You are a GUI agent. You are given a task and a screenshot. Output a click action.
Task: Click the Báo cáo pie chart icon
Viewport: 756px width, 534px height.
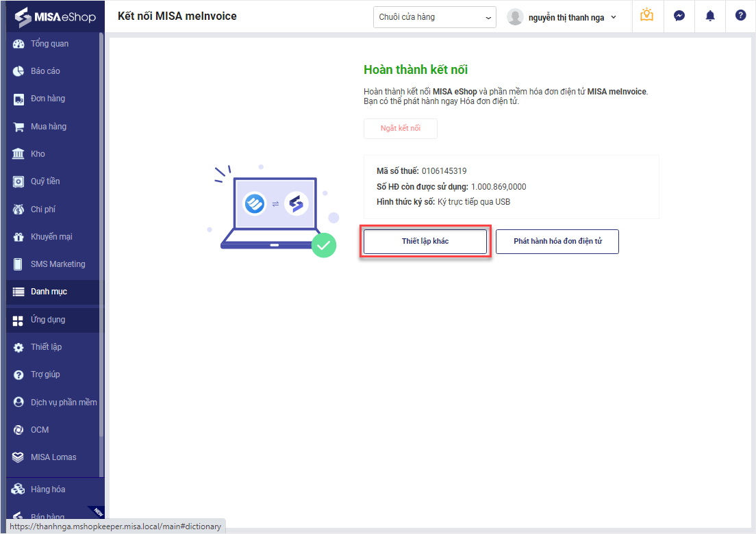[18, 71]
